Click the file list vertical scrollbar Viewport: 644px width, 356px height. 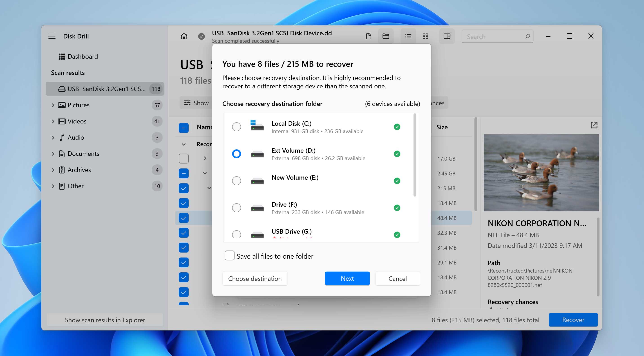pyautogui.click(x=476, y=164)
